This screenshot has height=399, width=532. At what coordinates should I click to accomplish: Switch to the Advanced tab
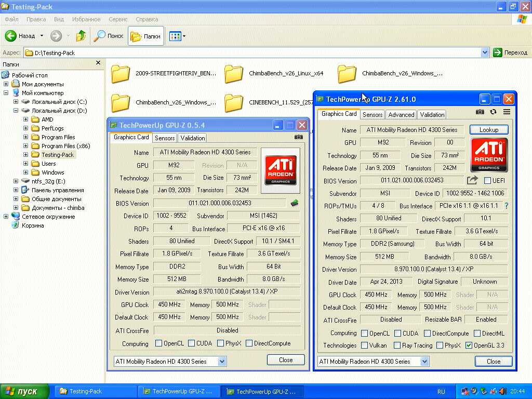401,115
